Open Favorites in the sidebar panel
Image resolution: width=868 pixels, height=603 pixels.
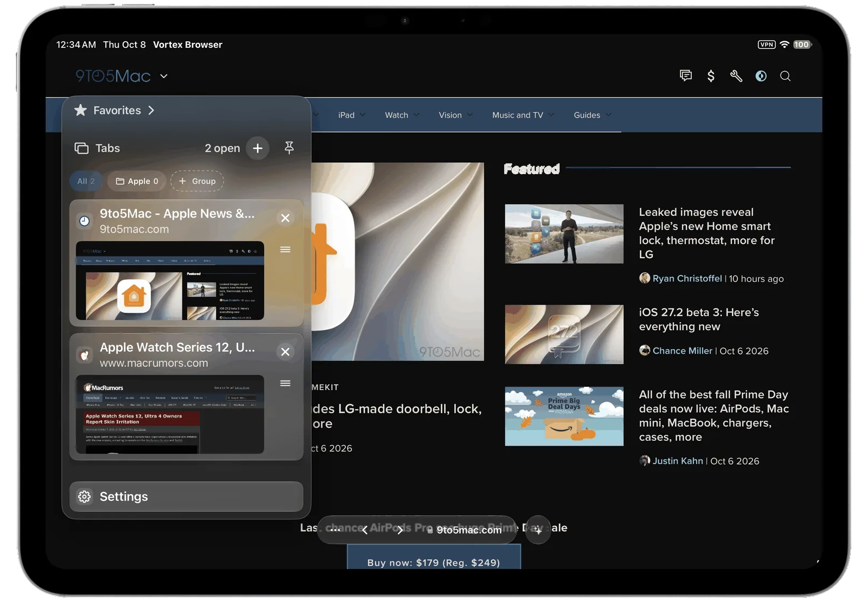tap(114, 110)
